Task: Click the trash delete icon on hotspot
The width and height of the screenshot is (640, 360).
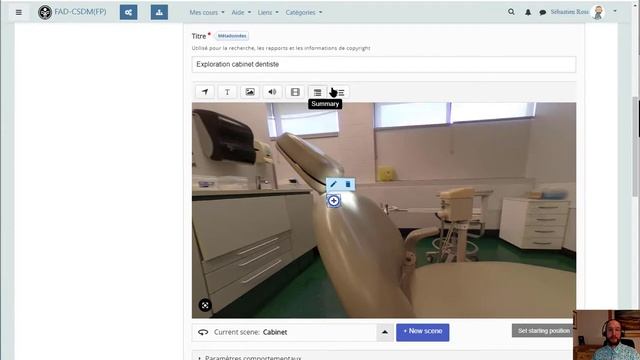Action: pos(348,184)
